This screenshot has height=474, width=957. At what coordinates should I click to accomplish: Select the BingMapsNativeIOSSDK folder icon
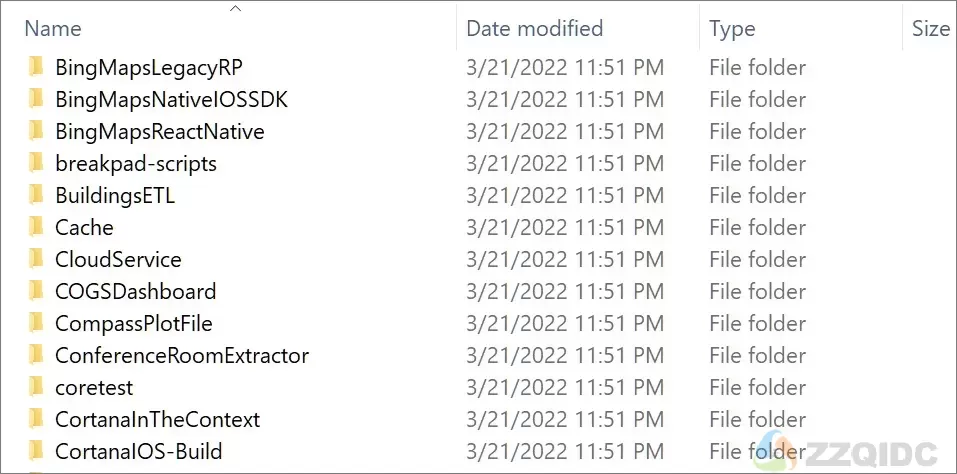click(x=37, y=99)
